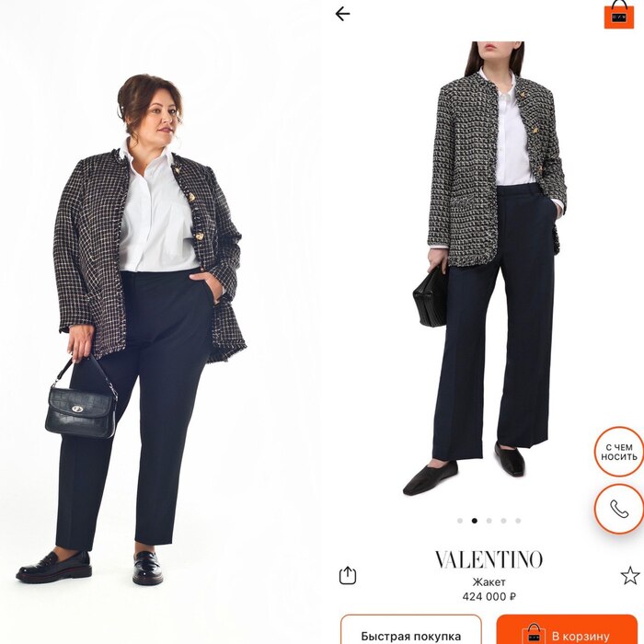
Task: Click the share icon below the photo
Action: point(348,575)
